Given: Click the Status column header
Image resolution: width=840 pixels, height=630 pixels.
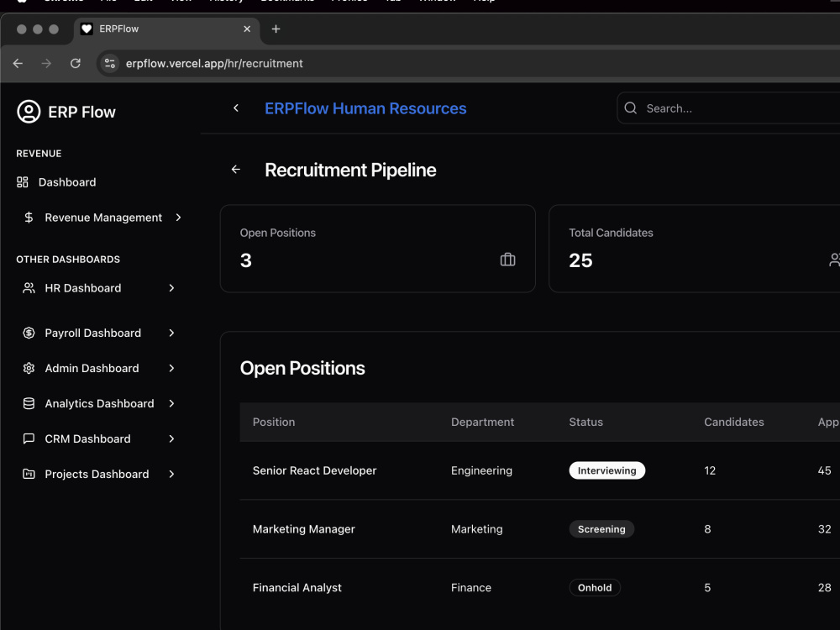Looking at the screenshot, I should (586, 423).
